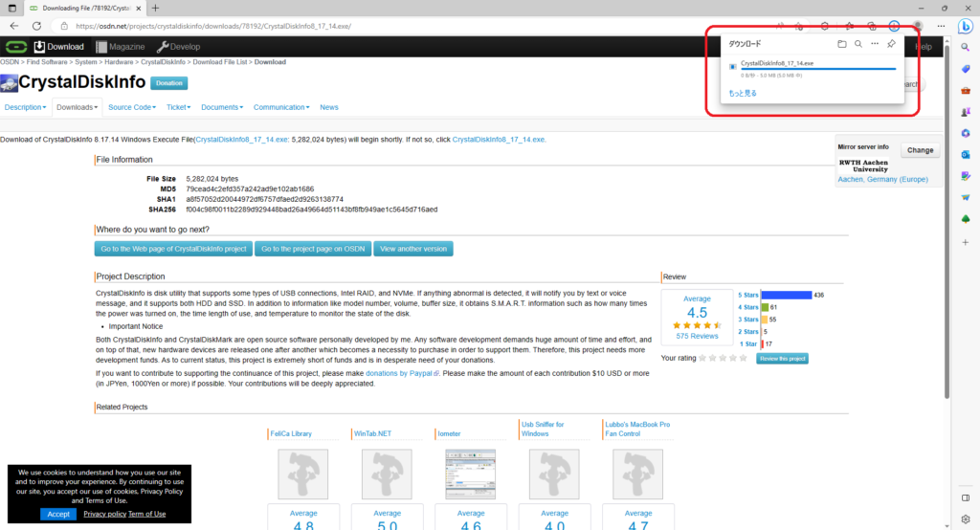Expand the Downloads dropdown tab
The height and width of the screenshot is (530, 980).
point(77,107)
